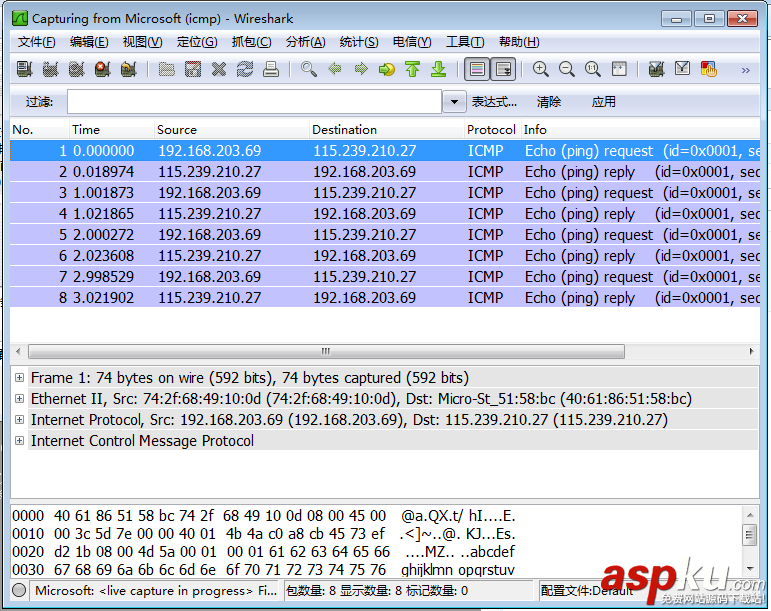The image size is (771, 611).
Task: Sort packets by the Time column header
Action: [112, 130]
